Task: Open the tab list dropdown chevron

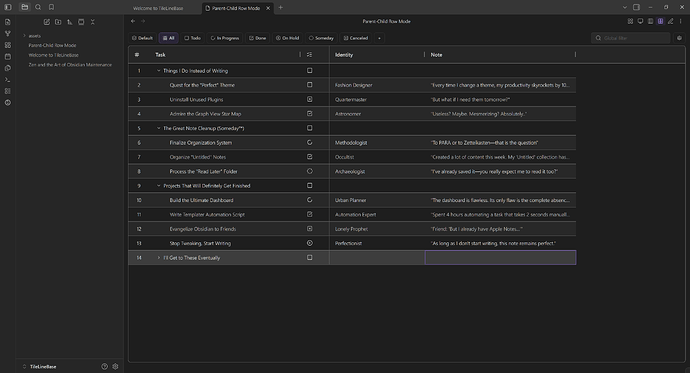Action: pyautogui.click(x=624, y=7)
